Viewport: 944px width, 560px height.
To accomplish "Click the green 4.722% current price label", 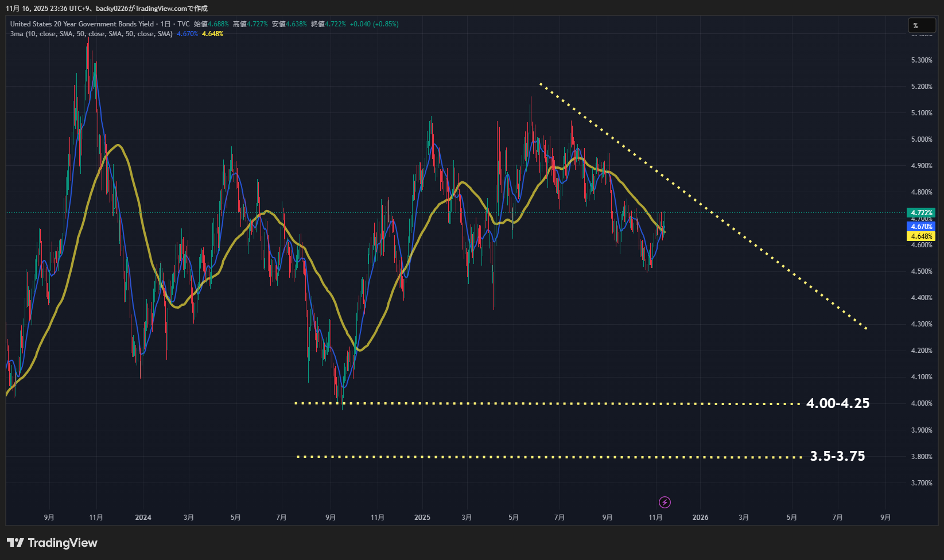I will (921, 213).
